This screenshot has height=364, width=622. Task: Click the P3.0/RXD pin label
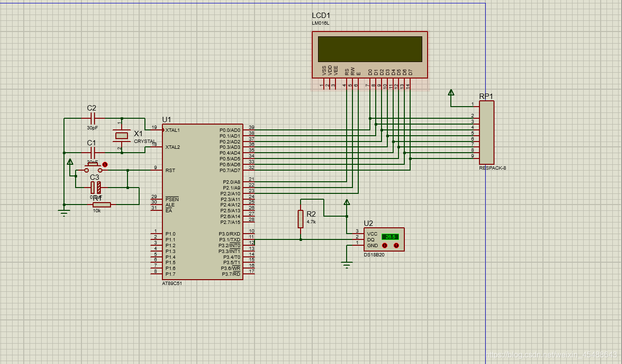pyautogui.click(x=229, y=234)
